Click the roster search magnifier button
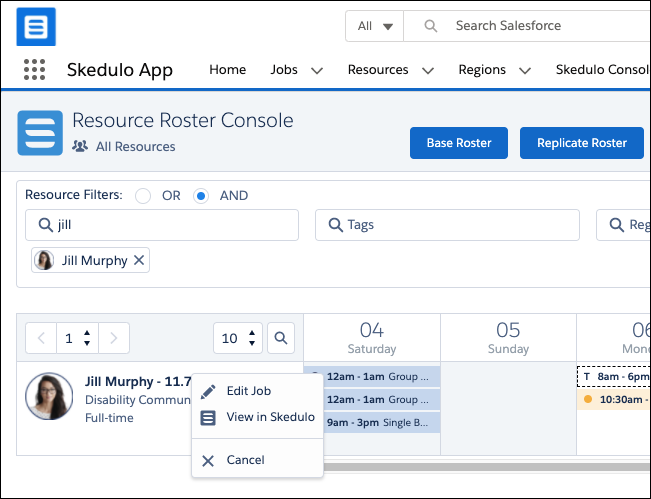Viewport: 651px width, 499px height. [281, 338]
